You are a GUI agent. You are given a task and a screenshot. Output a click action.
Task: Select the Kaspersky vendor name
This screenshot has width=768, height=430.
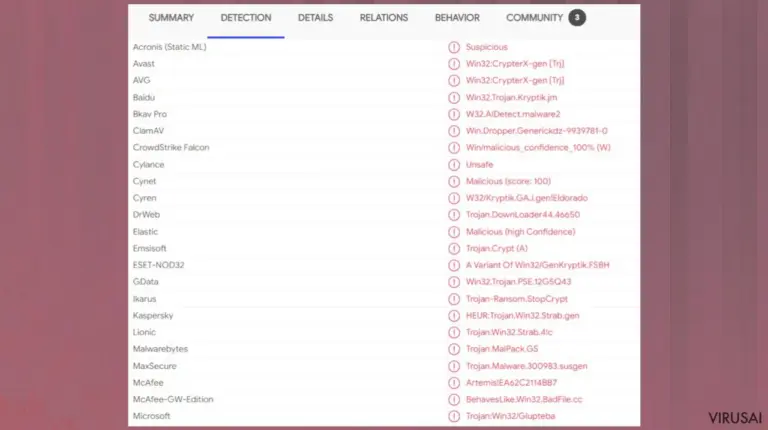point(153,315)
